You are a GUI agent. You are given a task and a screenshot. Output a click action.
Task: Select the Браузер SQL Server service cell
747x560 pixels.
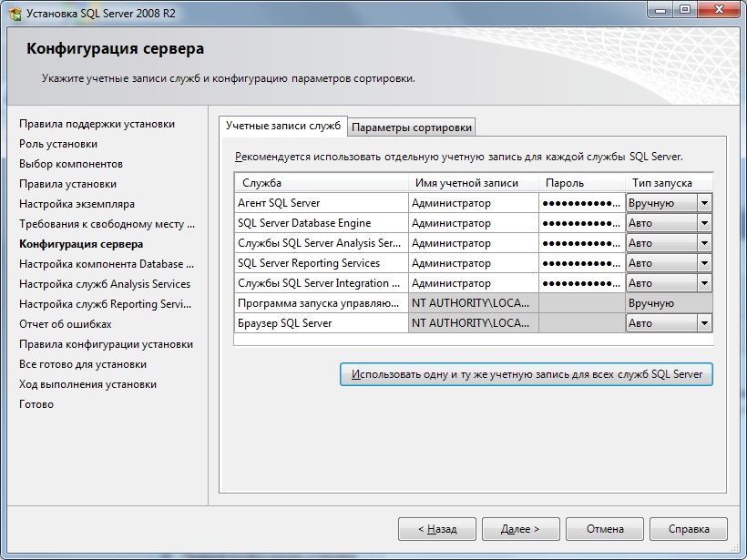321,323
